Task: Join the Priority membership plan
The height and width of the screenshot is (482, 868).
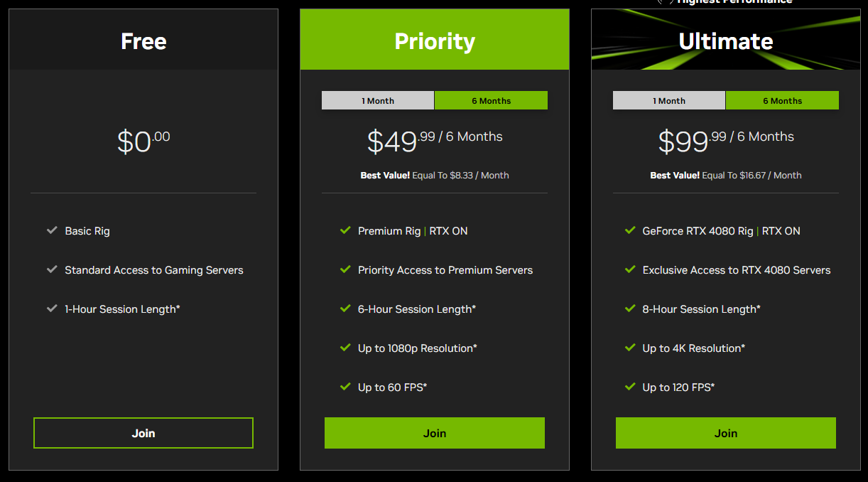Action: point(435,433)
